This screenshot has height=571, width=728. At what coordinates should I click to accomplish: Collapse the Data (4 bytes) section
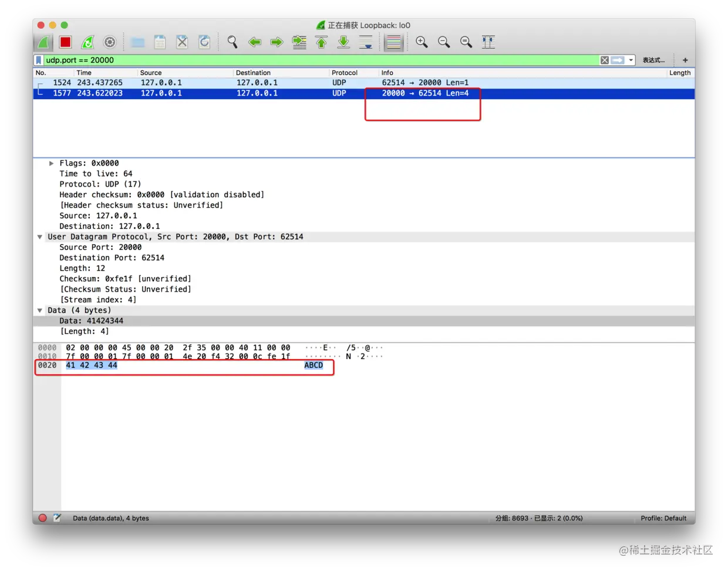click(x=40, y=310)
